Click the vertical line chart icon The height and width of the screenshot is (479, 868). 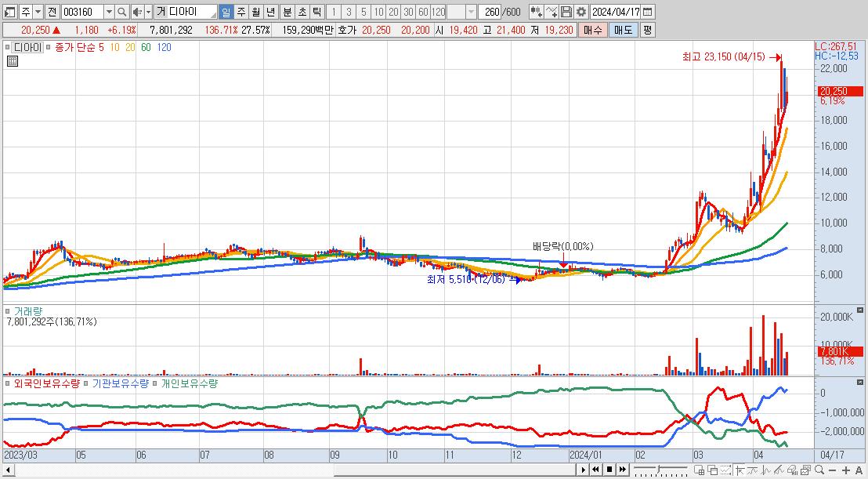click(765, 470)
